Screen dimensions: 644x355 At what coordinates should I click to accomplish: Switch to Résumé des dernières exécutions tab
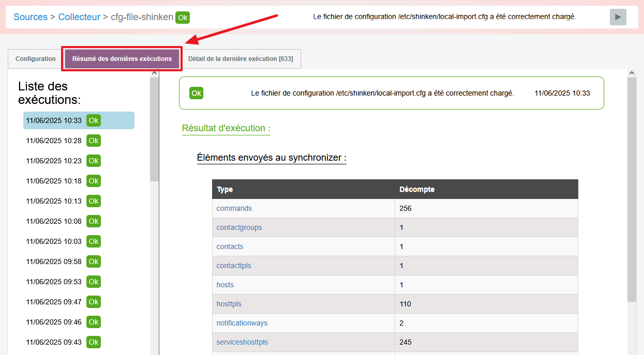tap(122, 59)
